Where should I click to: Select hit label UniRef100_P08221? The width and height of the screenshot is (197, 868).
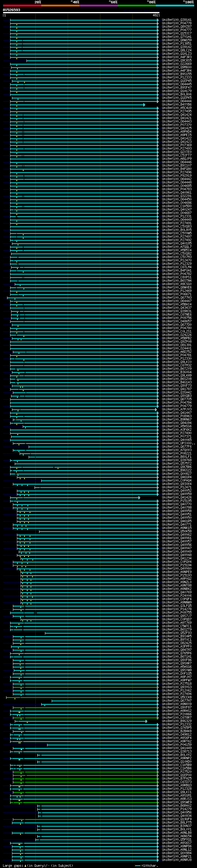(x=177, y=454)
